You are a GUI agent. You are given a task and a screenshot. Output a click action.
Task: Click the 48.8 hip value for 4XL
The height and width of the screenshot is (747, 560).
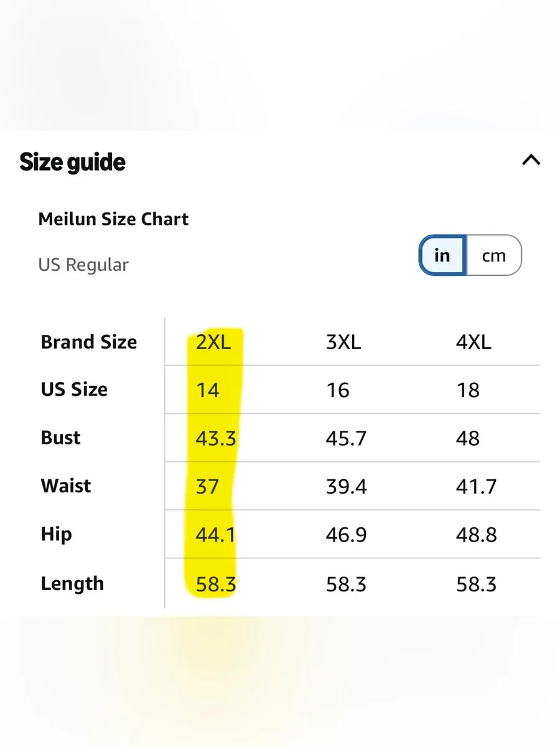click(476, 535)
